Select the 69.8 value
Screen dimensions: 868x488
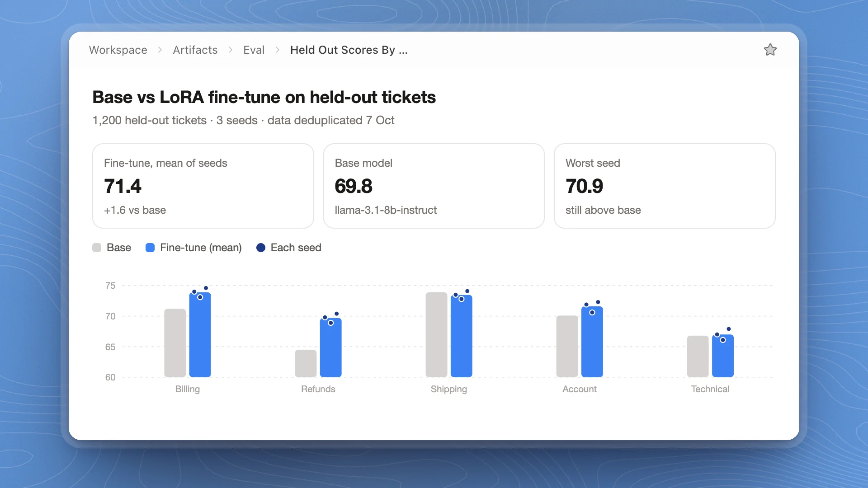[x=354, y=186]
